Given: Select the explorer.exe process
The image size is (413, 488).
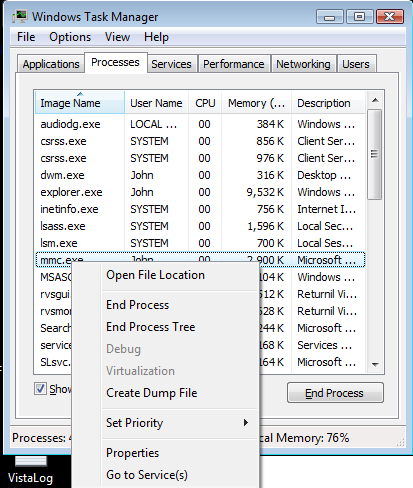Looking at the screenshot, I should pos(200,192).
